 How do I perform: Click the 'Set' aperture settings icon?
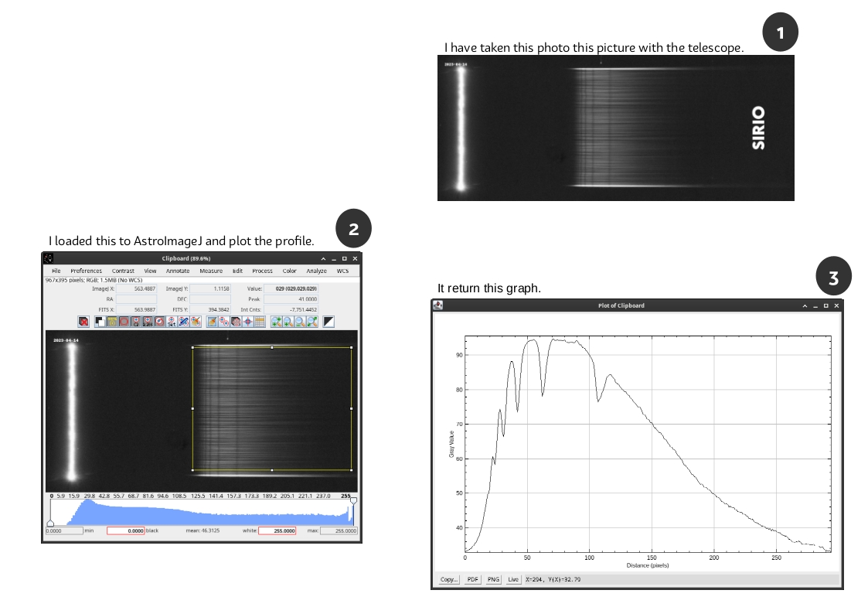click(172, 322)
